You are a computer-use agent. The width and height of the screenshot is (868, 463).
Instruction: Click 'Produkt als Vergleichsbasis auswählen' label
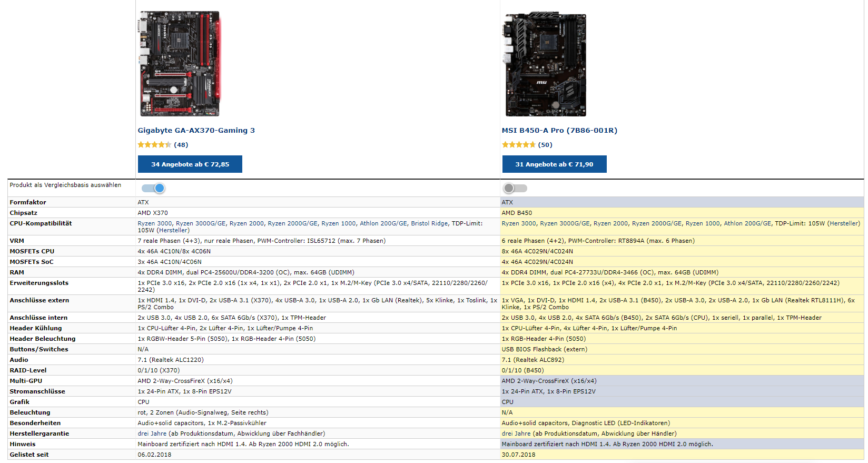[65, 185]
